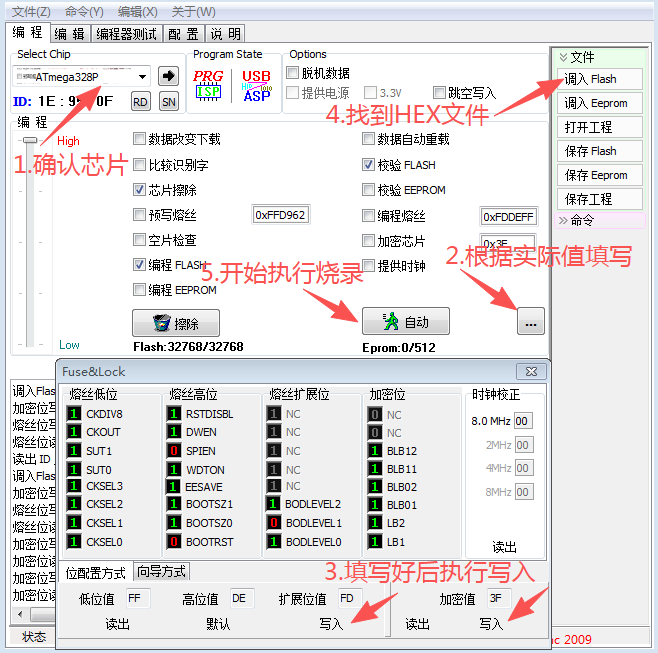Click the log horizontal scrollbar left arrow

click(x=20, y=614)
